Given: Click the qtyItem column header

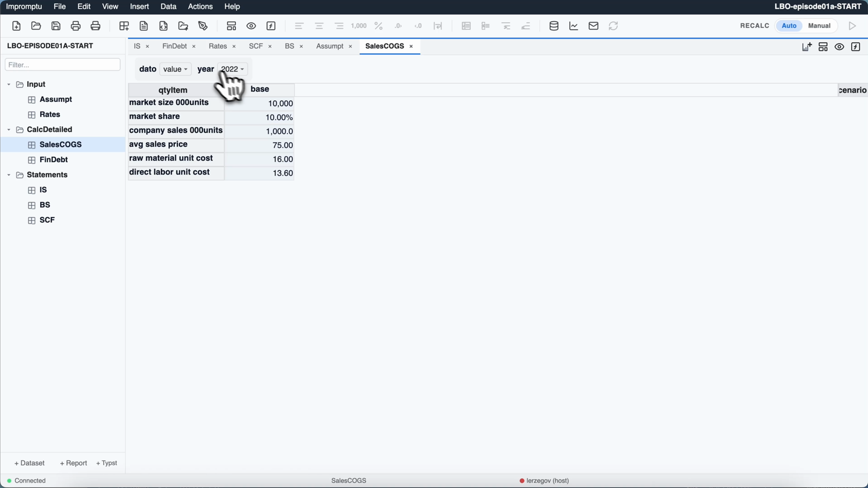Looking at the screenshot, I should tap(173, 90).
